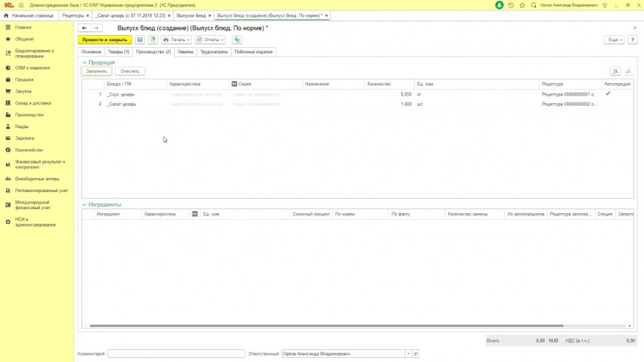The image size is (644, 362).
Task: Collapse the Продукция section
Action: pyautogui.click(x=84, y=62)
